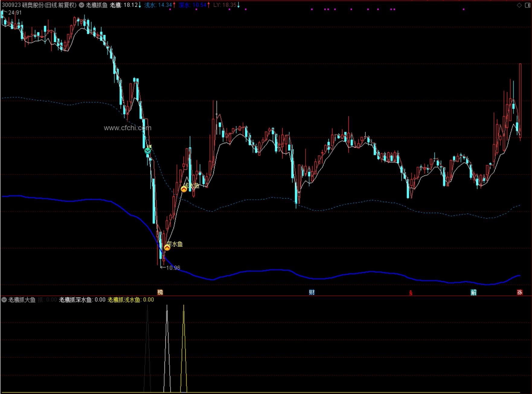Click the green down-arrow signal marker
Viewport: 532px width, 394px height.
coord(148,150)
